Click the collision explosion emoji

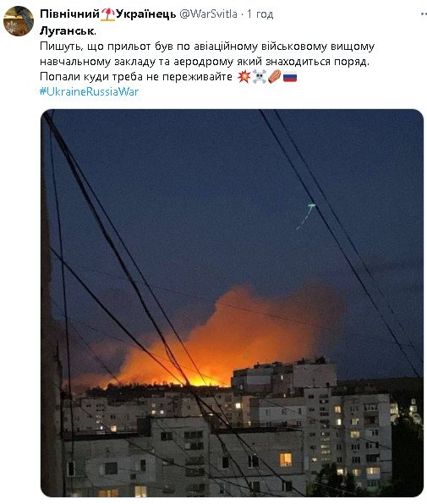tap(244, 77)
